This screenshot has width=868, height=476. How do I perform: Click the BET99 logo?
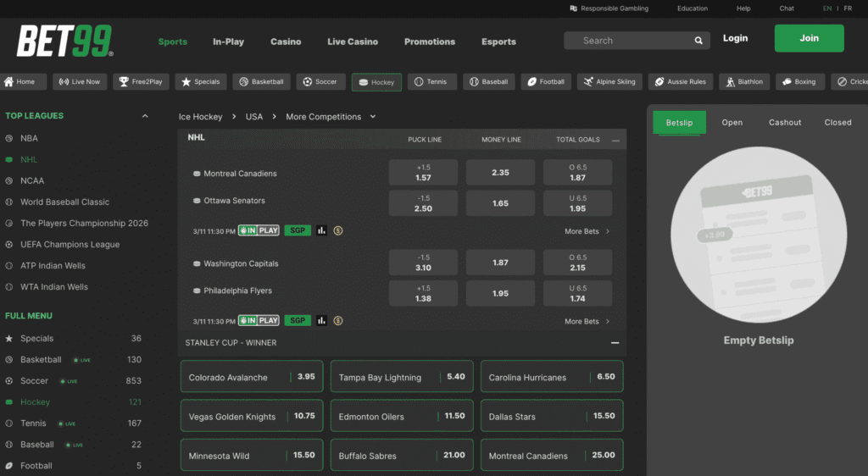click(x=64, y=41)
